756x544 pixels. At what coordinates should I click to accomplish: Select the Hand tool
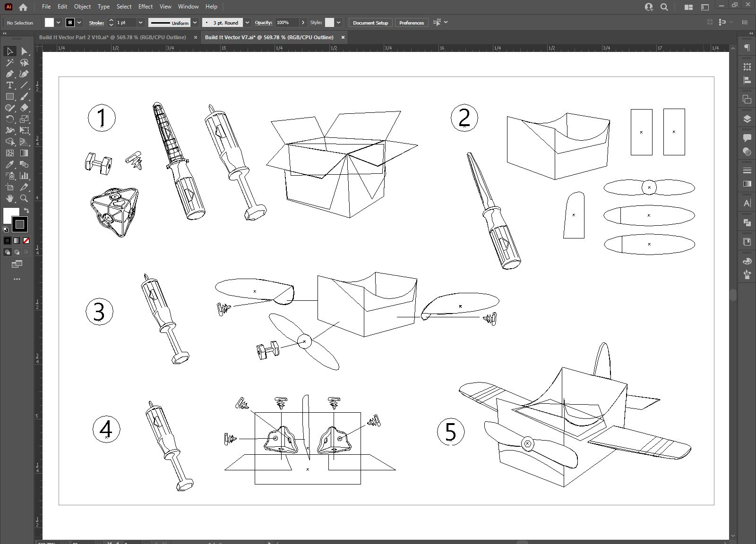pyautogui.click(x=9, y=198)
